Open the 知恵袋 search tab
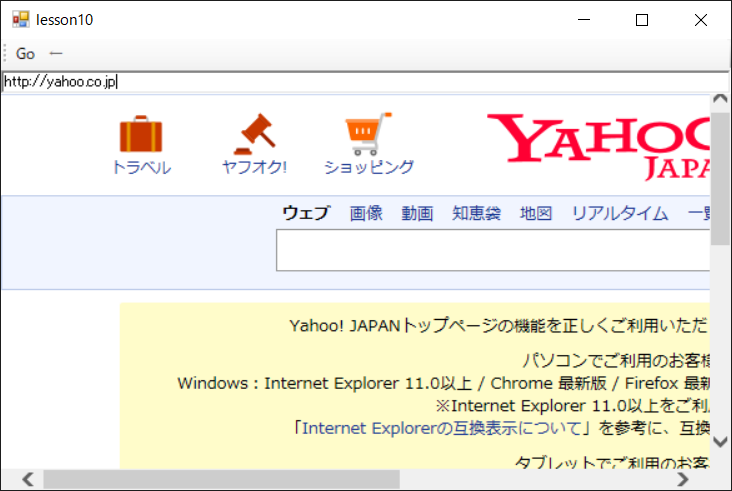Viewport: 732px width, 491px height. (x=476, y=213)
